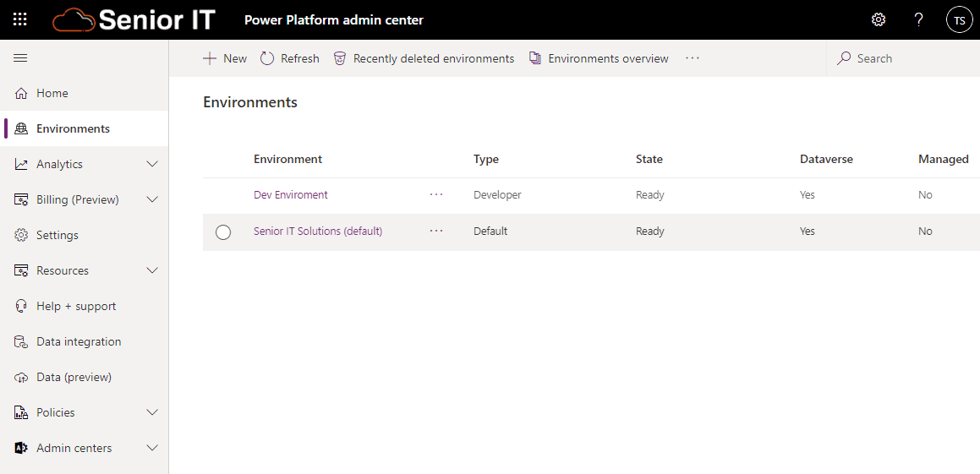The image size is (980, 474).
Task: Click the Developer type cell
Action: coord(497,195)
